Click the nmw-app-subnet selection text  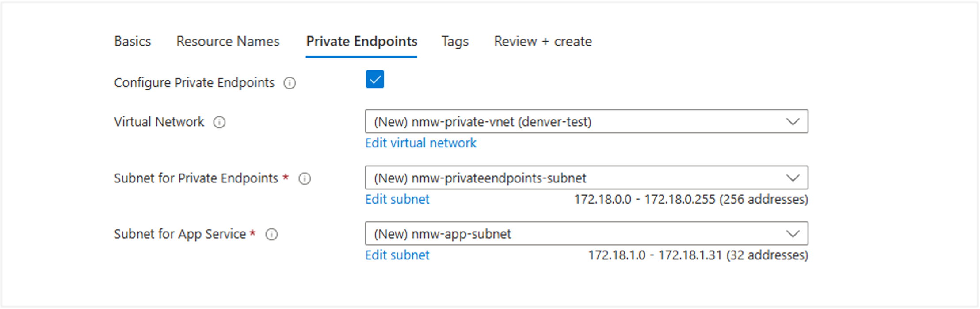[x=442, y=234]
